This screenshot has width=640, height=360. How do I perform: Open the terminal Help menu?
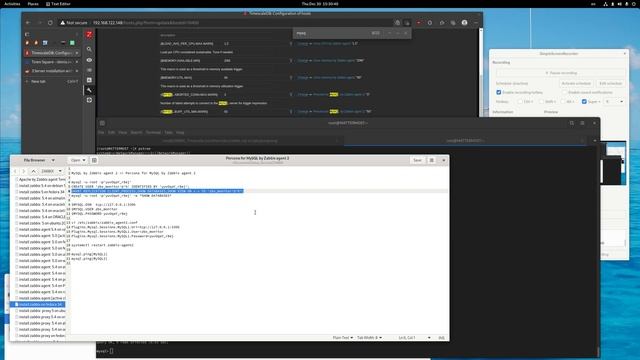[180, 133]
